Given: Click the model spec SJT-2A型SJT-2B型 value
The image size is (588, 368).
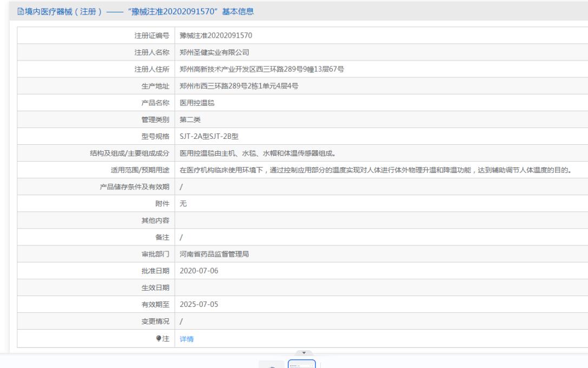Looking at the screenshot, I should pos(212,137).
